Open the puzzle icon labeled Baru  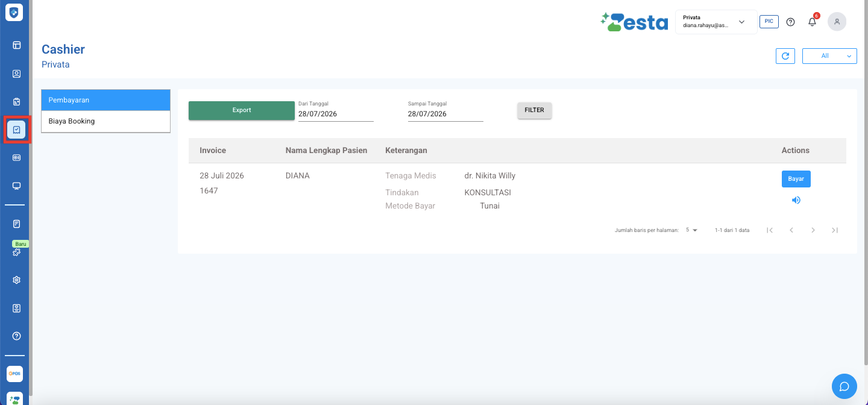click(x=17, y=252)
